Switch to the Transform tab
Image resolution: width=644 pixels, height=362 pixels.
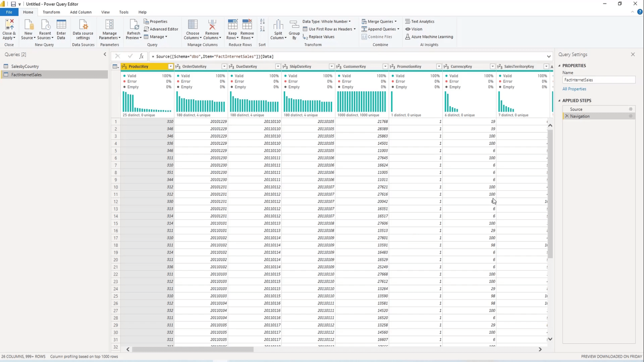51,12
